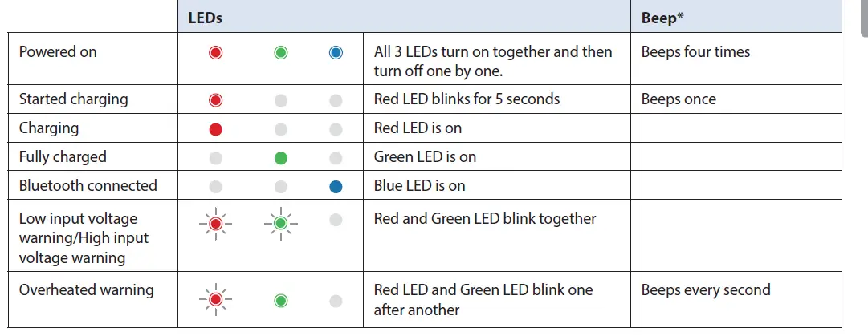
Task: Click blinking green LED in Low input voltage row
Action: 280,224
